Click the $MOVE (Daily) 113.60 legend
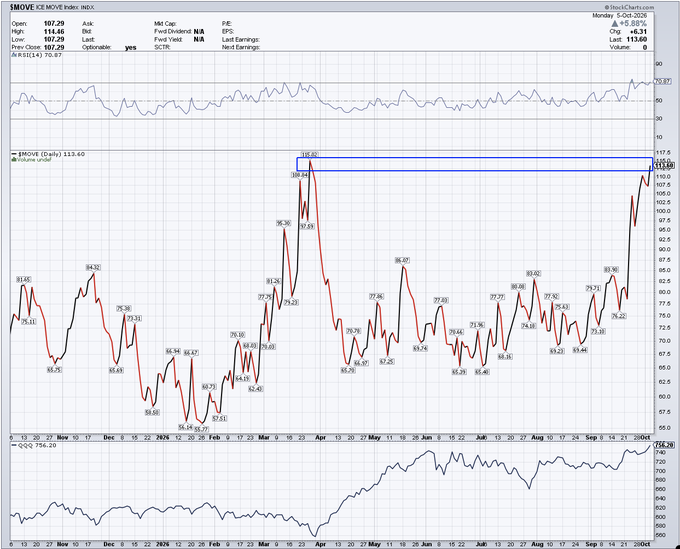Image resolution: width=680 pixels, height=549 pixels. point(51,154)
